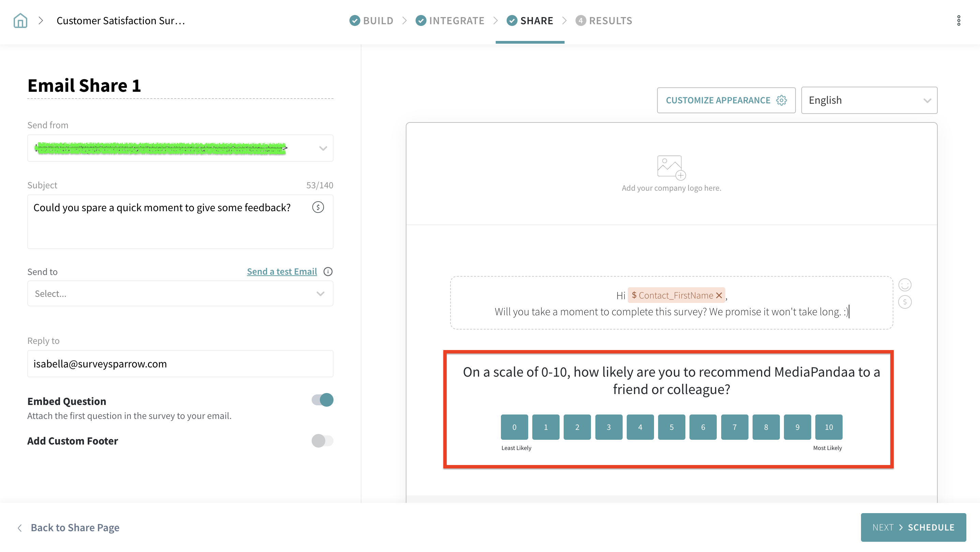
Task: Switch to the BUILD step tab
Action: pyautogui.click(x=371, y=20)
